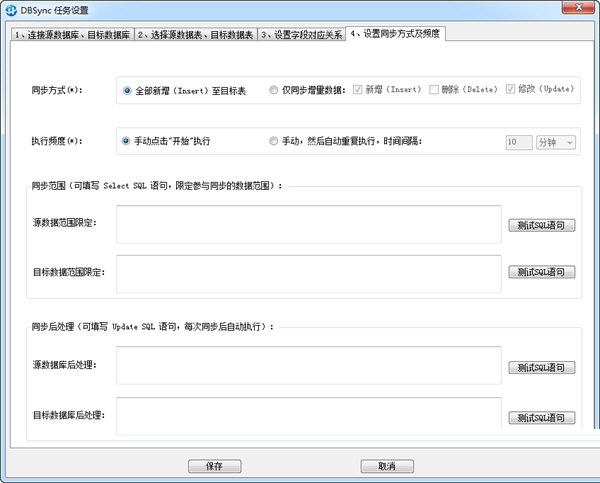The image size is (600, 483).
Task: Go to tab 3 设置字段对应关系
Action: 302,34
